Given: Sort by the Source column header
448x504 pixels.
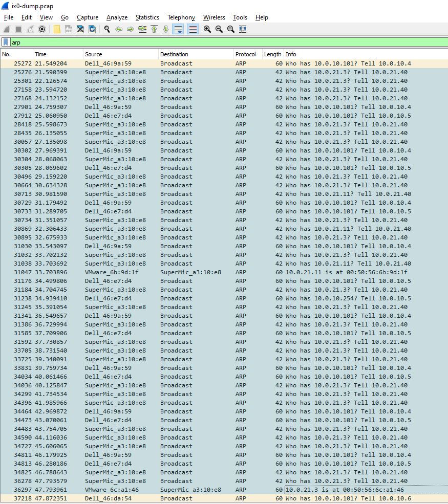Looking at the screenshot, I should 121,54.
